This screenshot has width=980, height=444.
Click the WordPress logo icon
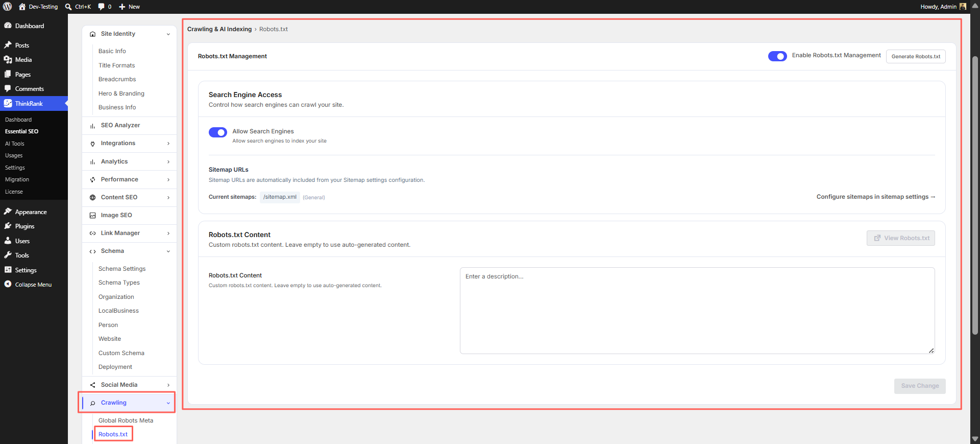click(7, 7)
